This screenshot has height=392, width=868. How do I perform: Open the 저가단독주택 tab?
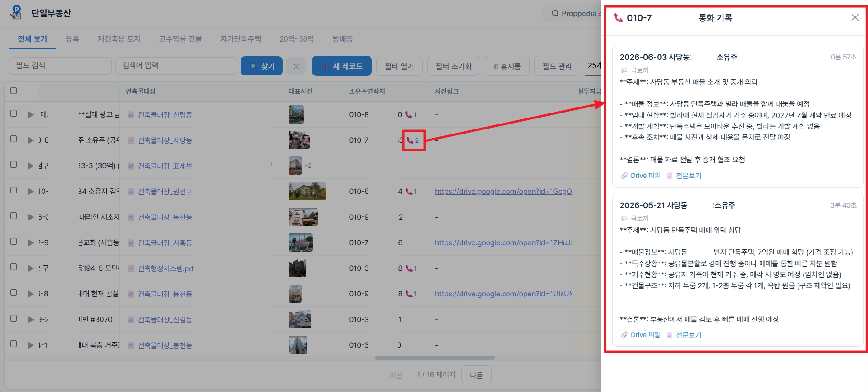[241, 39]
